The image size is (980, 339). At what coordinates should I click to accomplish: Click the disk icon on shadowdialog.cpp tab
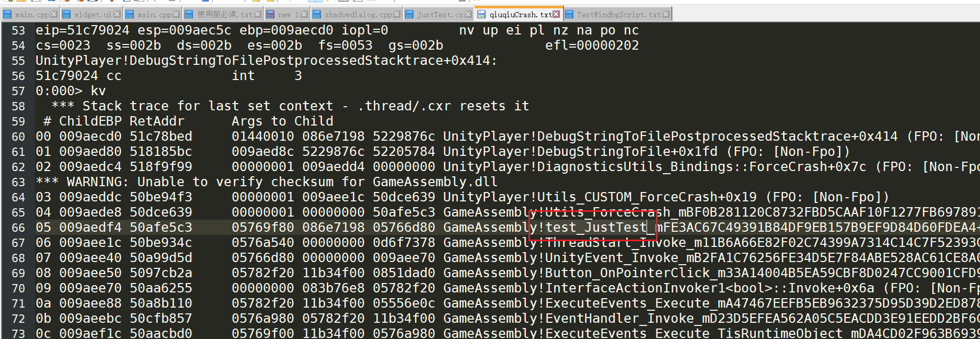coord(317,15)
